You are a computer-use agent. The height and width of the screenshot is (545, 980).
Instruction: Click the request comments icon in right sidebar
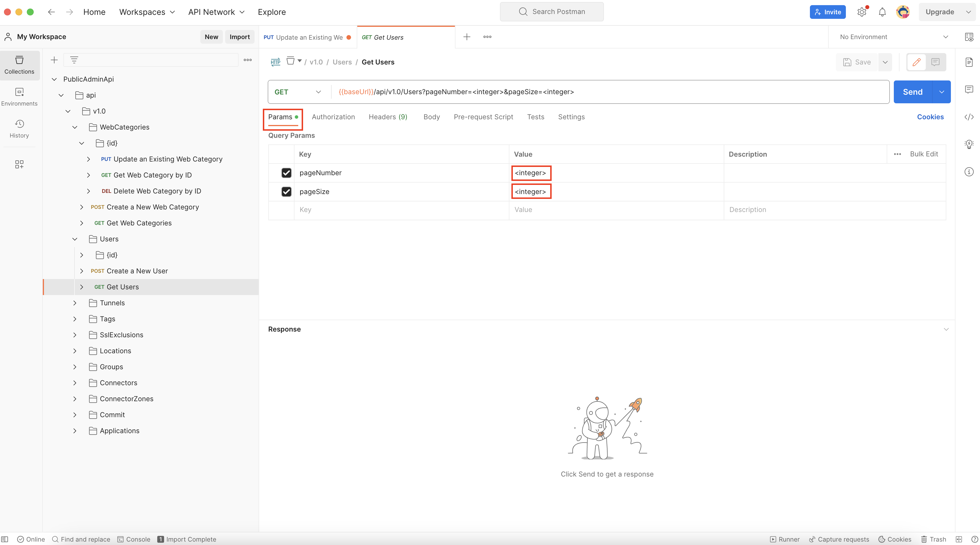[969, 89]
